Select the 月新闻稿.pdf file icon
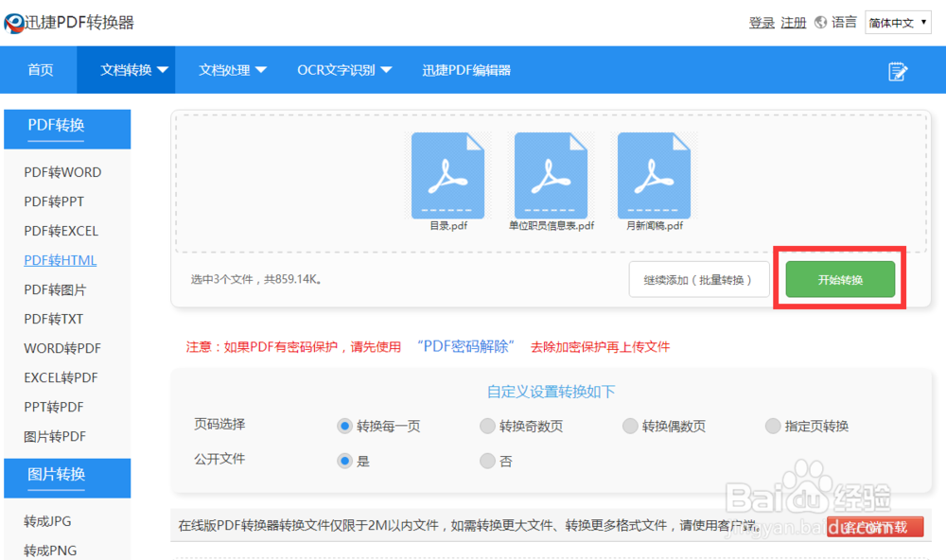The height and width of the screenshot is (560, 946). tap(654, 174)
